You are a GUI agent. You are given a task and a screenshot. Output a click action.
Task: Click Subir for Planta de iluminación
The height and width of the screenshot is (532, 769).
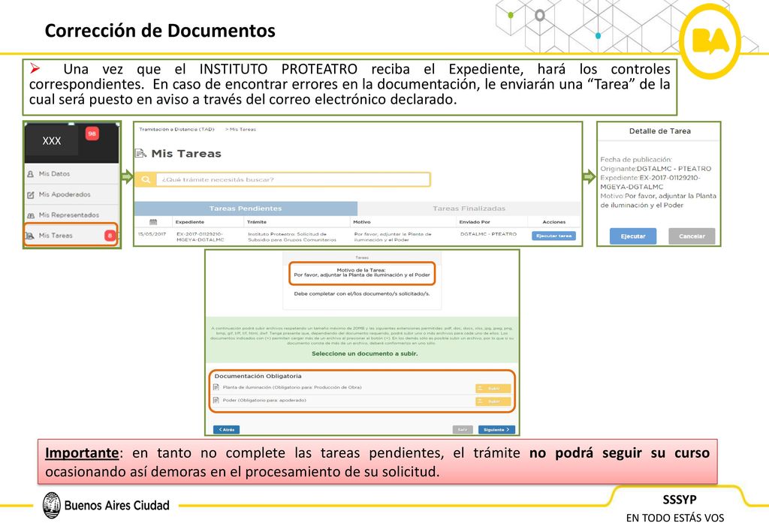[493, 389]
